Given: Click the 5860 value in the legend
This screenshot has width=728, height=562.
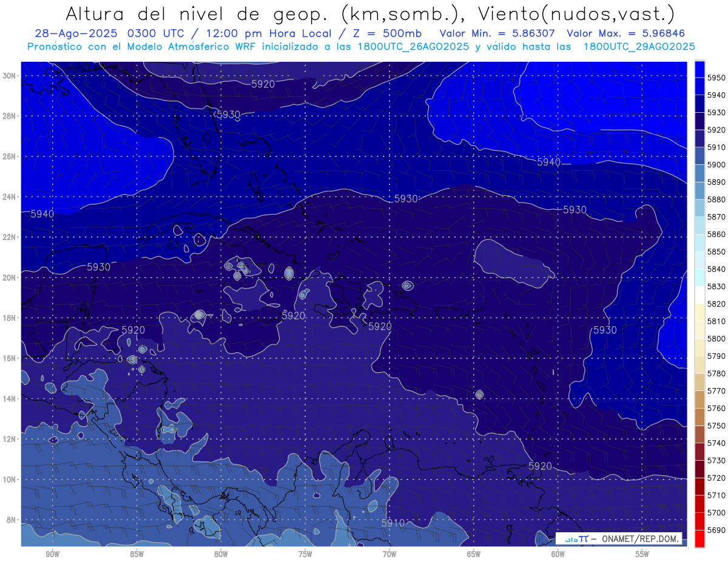Looking at the screenshot, I should coord(716,234).
